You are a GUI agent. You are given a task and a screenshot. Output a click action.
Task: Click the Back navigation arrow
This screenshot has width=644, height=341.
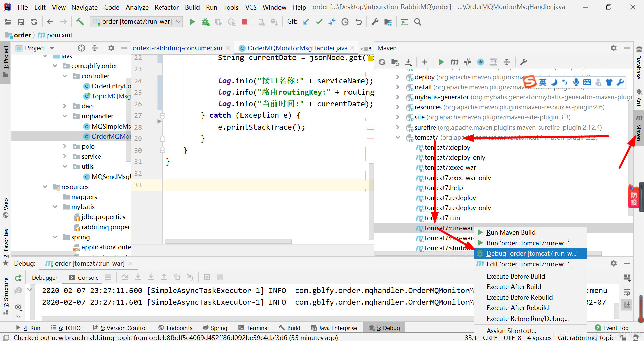pos(50,22)
